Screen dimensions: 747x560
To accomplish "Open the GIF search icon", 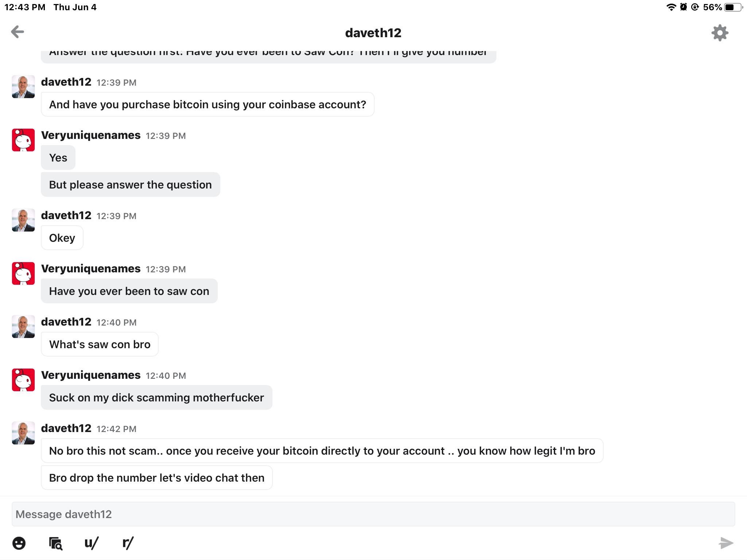I will pyautogui.click(x=55, y=543).
